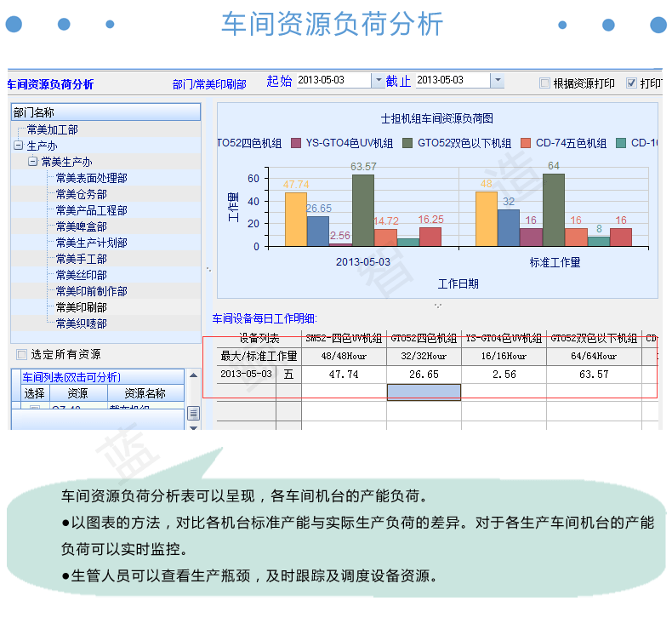This screenshot has height=618, width=672.
Task: Click the workshop list scrollbar up arrow
Action: [x=193, y=375]
